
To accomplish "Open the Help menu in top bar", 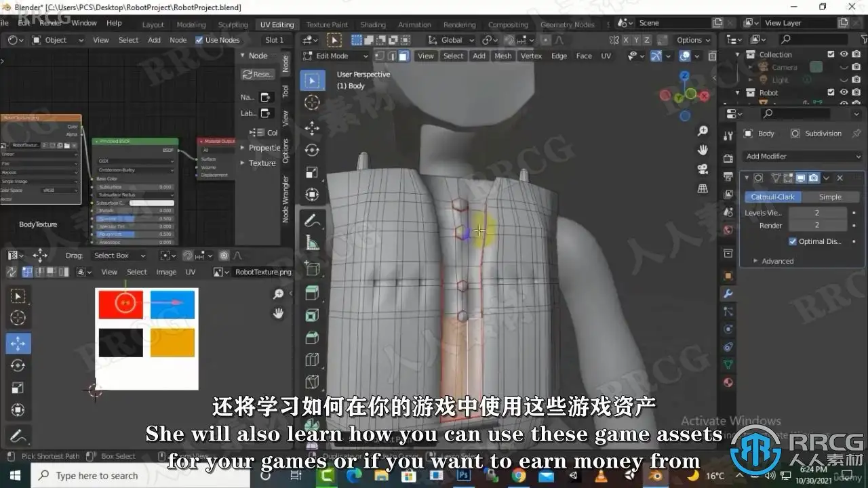I will pyautogui.click(x=114, y=23).
